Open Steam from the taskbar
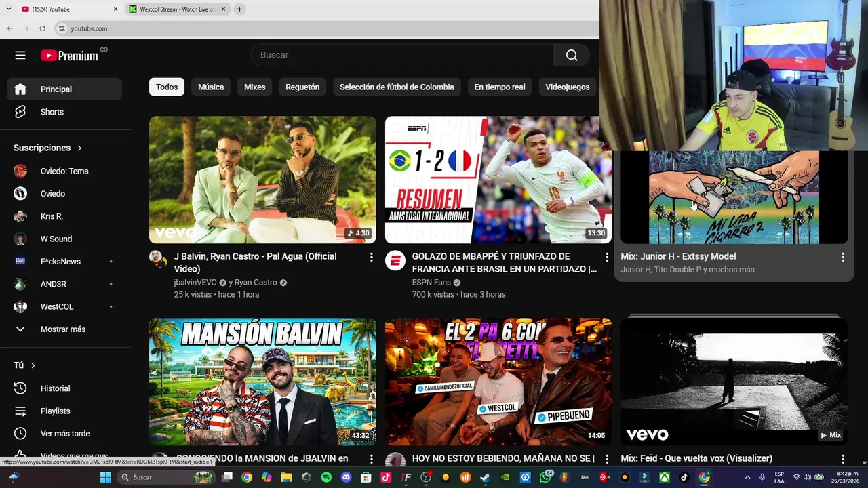The image size is (868, 488). (486, 477)
